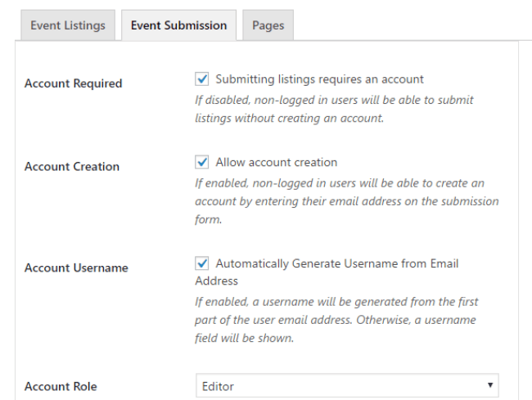Click the dropdown arrow next to Editor
This screenshot has height=400, width=532.
(490, 385)
